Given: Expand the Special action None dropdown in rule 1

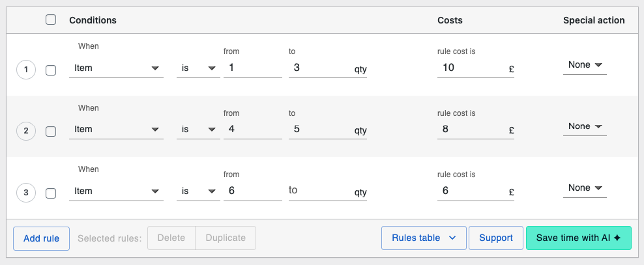Looking at the screenshot, I should click(585, 65).
